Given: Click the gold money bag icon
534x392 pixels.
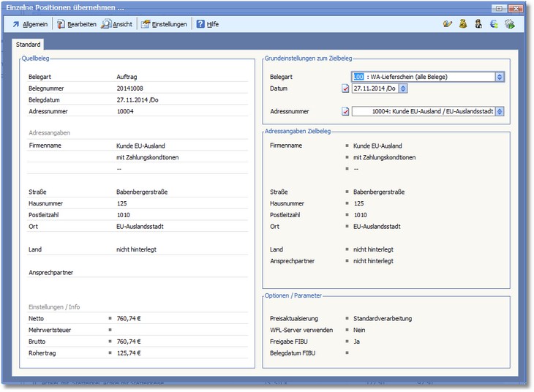Looking at the screenshot, I should (463, 24).
